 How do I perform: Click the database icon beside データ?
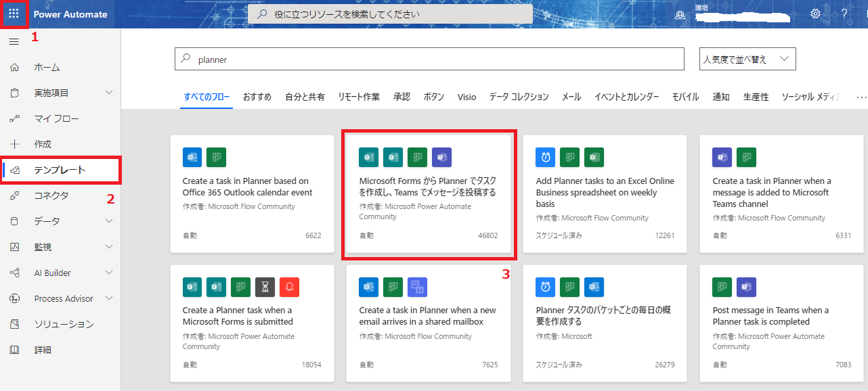14,222
